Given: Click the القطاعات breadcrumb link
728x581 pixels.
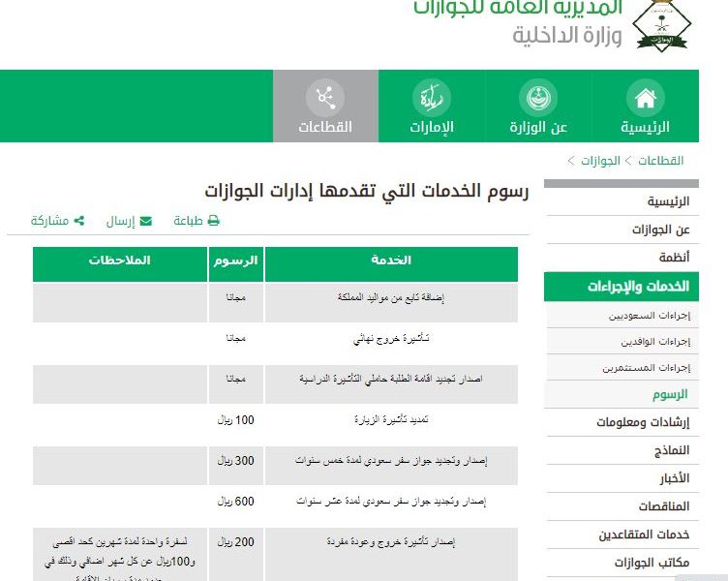Looking at the screenshot, I should (660, 161).
